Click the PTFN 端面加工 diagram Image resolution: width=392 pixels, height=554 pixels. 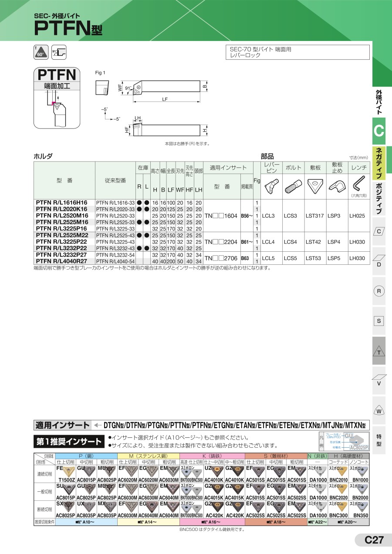tap(57, 98)
